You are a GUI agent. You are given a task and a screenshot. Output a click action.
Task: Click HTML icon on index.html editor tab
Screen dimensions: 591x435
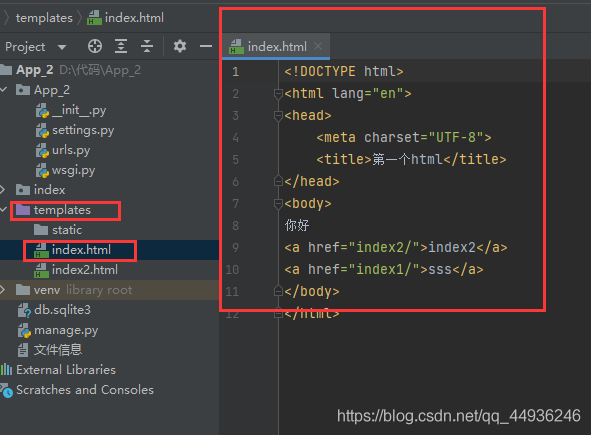tap(237, 46)
